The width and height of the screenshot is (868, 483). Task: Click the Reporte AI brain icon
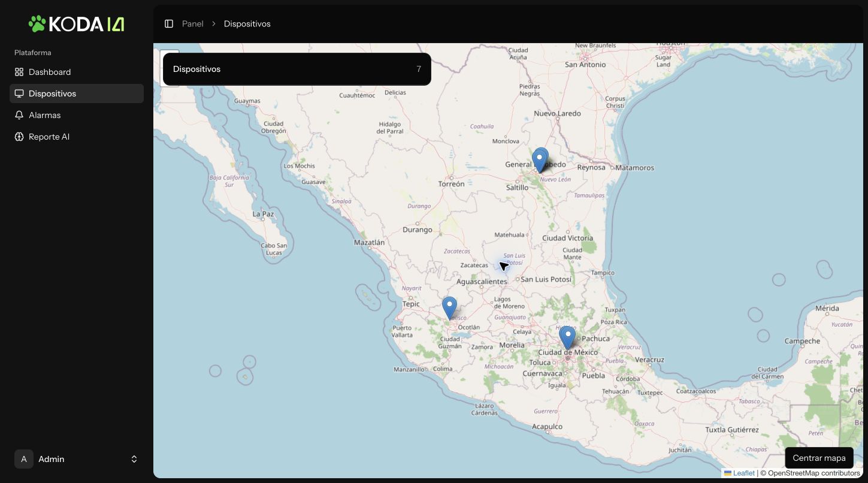coord(19,137)
